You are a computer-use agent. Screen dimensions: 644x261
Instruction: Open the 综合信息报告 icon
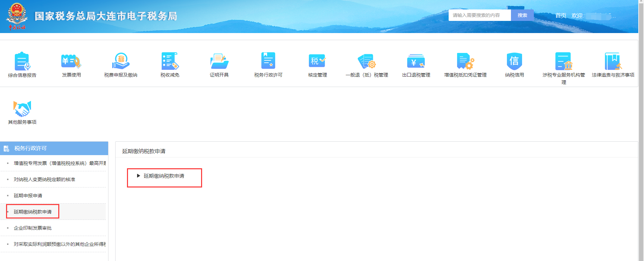coord(22,61)
